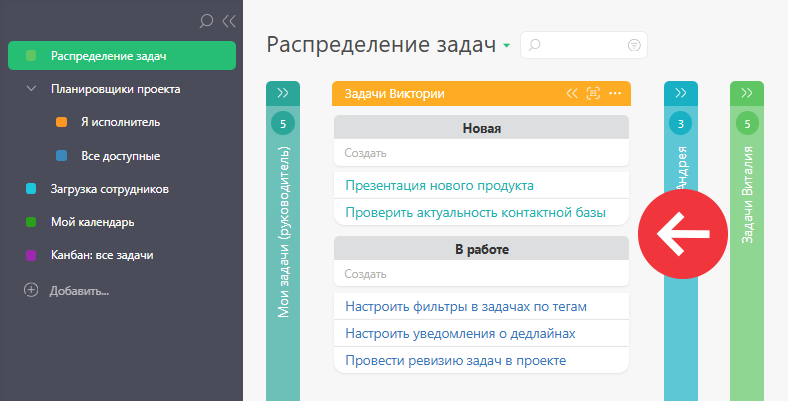Collapse the Задачи Виктории column
This screenshot has height=401, width=788.
(572, 93)
